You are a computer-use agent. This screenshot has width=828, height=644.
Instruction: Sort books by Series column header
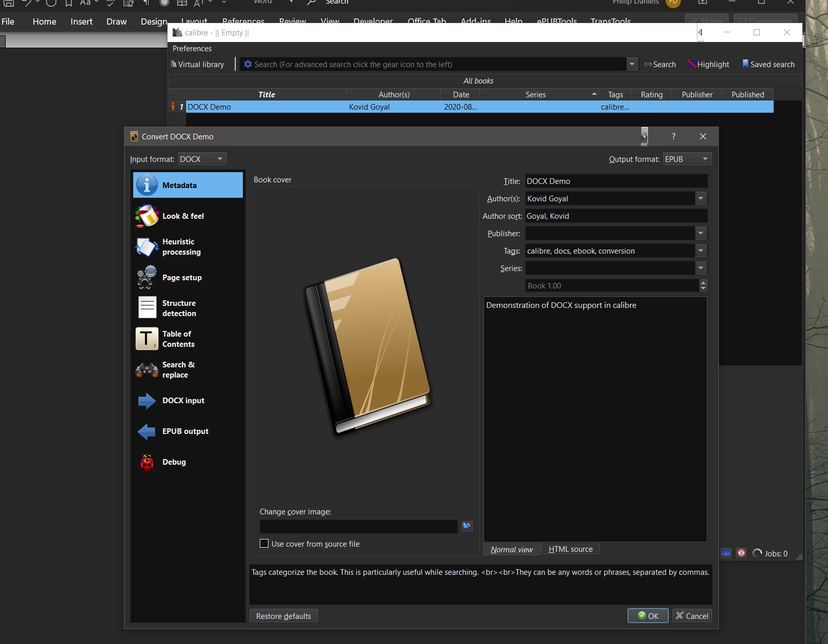[540, 94]
